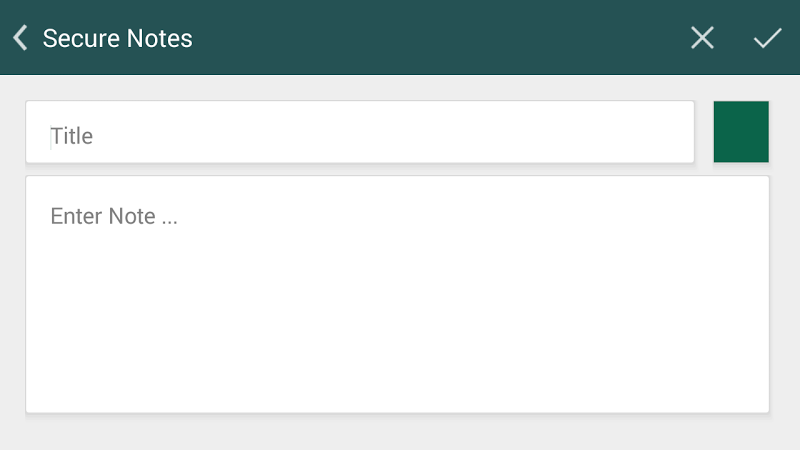This screenshot has width=800, height=450.
Task: Go back to the Secure Notes list
Action: coord(20,38)
